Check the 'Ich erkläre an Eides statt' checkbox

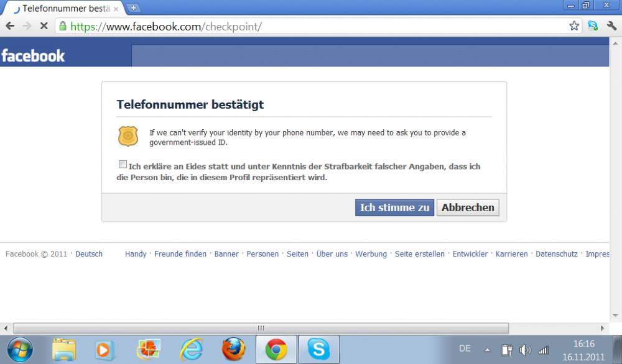tap(123, 165)
